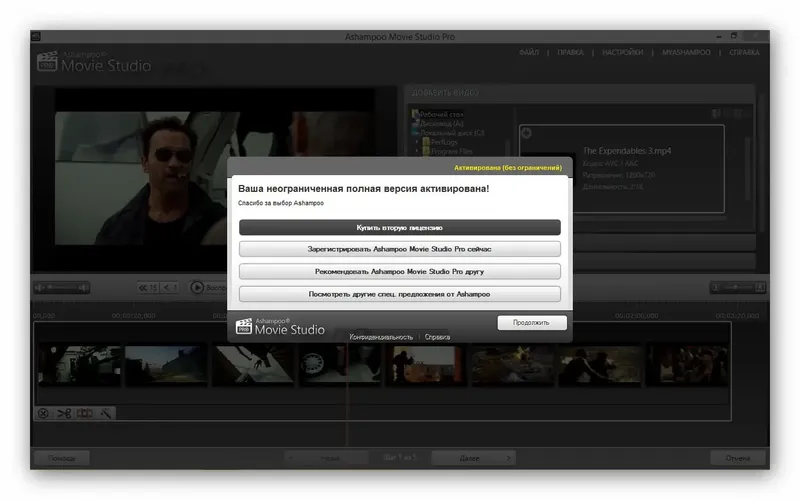800x500 pixels.
Task: Click the Дисковод (A:) tree item
Action: (441, 123)
